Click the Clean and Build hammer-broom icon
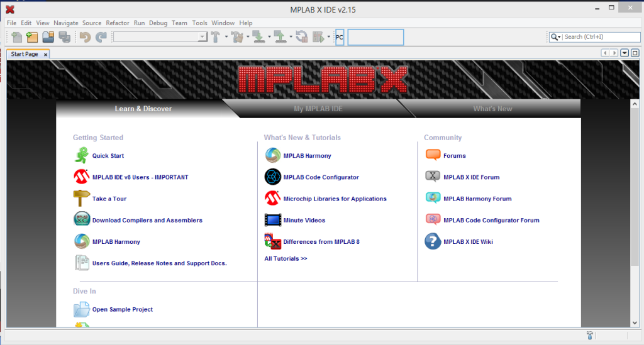Screen dimensions: 644x345 [x=237, y=37]
